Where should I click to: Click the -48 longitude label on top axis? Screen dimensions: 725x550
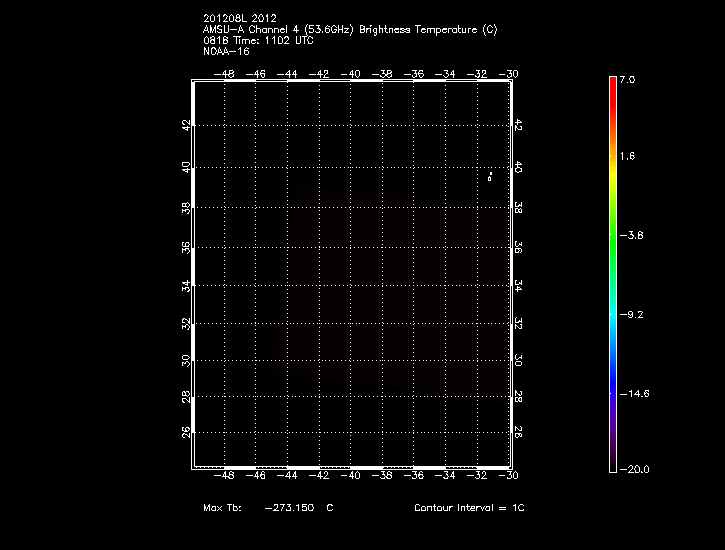pos(223,74)
